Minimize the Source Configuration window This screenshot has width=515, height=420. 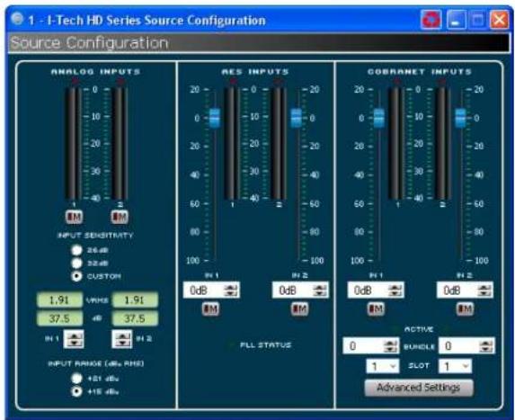[456, 20]
